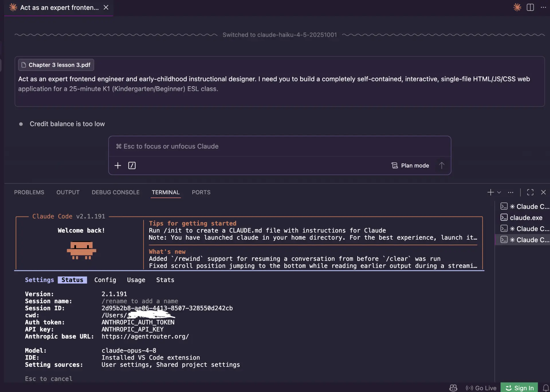This screenshot has height=392, width=550.
Task: Click the base URL https://agentrouter.org/
Action: click(x=145, y=336)
